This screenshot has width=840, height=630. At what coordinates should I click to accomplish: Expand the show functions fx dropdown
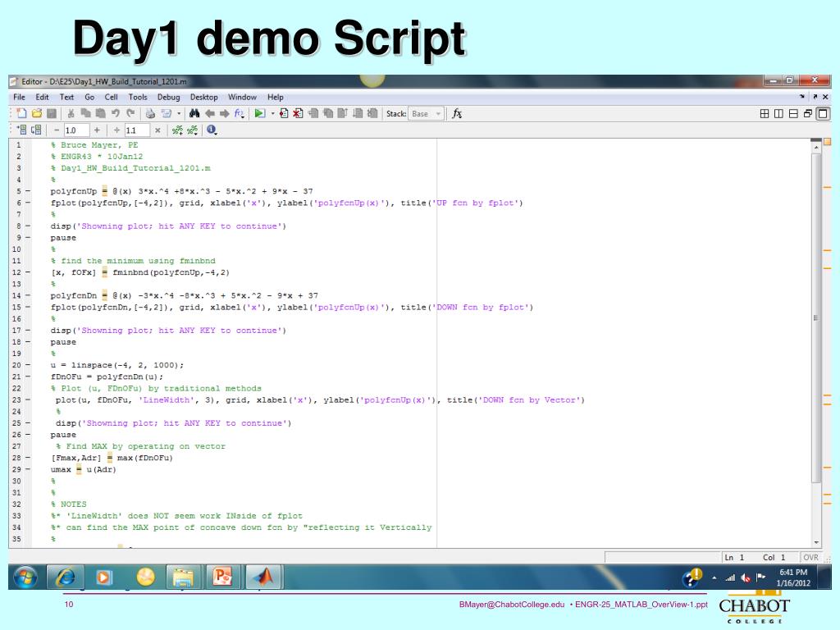(x=241, y=114)
